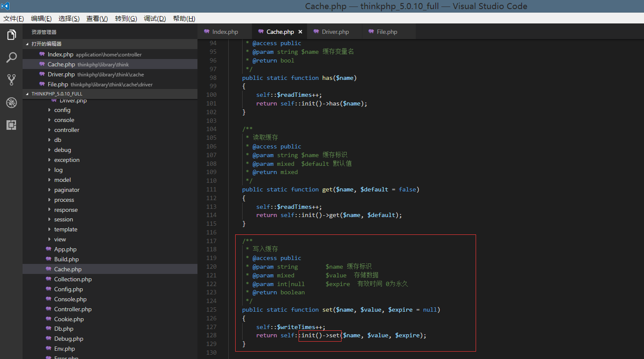Click PHP icon beside Config.php in tree
The height and width of the screenshot is (359, 644).
pyautogui.click(x=49, y=289)
